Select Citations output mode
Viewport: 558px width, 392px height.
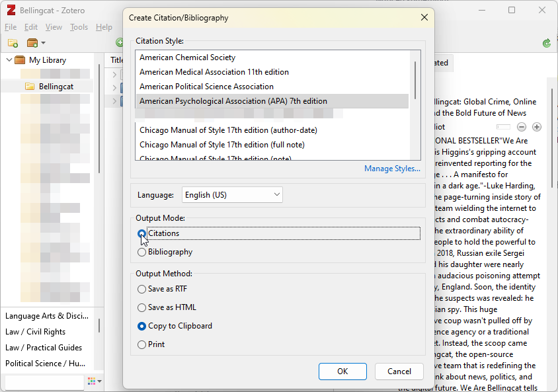(x=141, y=233)
